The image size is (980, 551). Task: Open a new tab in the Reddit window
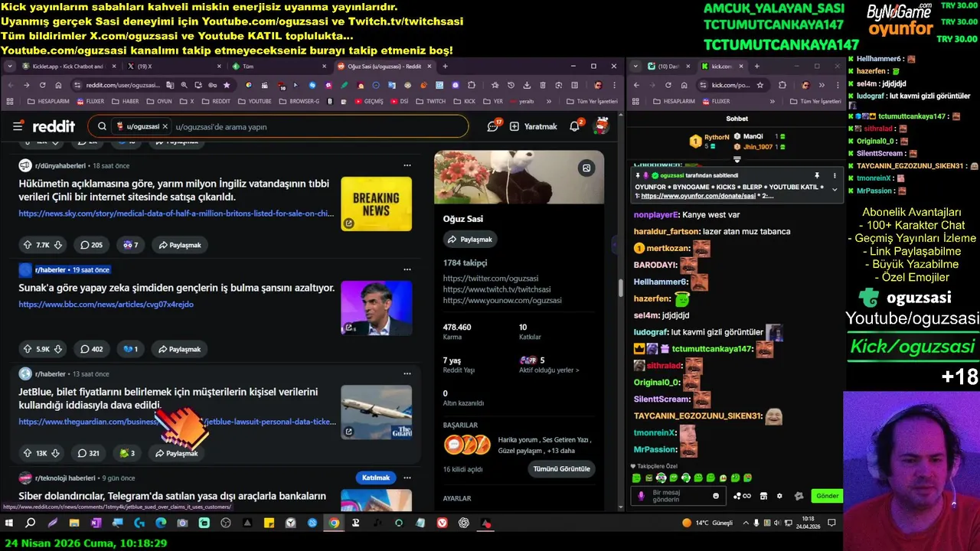click(446, 67)
